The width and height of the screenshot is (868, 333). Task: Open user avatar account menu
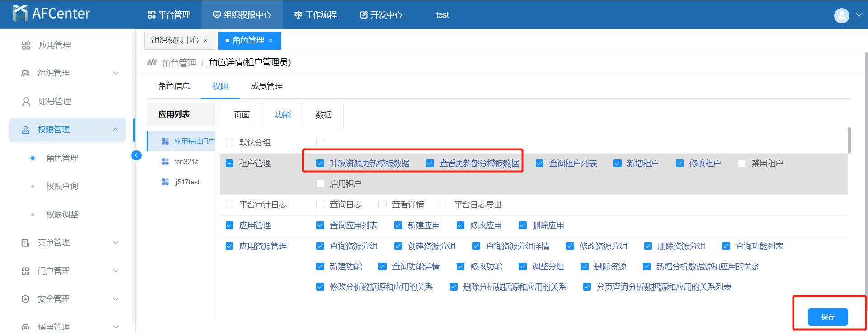click(841, 15)
